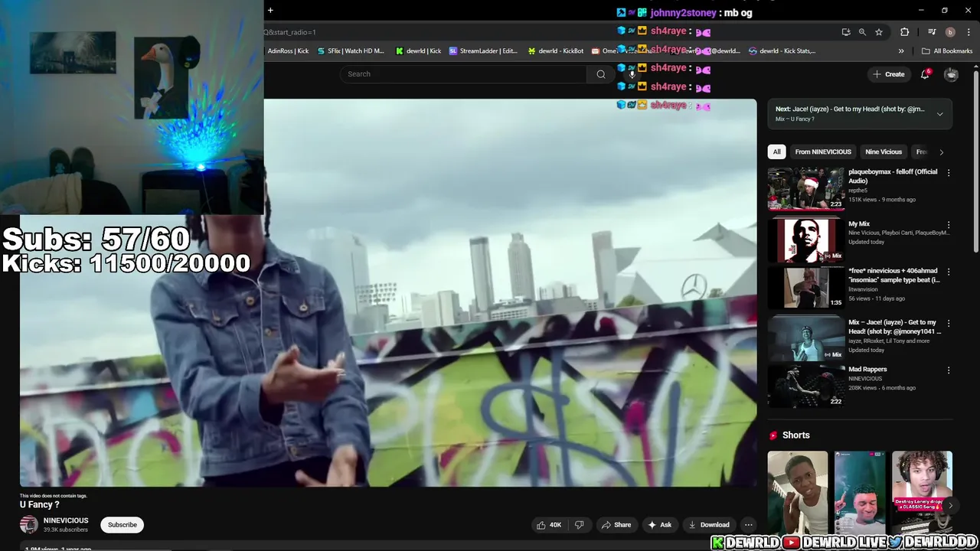The width and height of the screenshot is (980, 551).
Task: Click the Create button
Action: pyautogui.click(x=889, y=74)
